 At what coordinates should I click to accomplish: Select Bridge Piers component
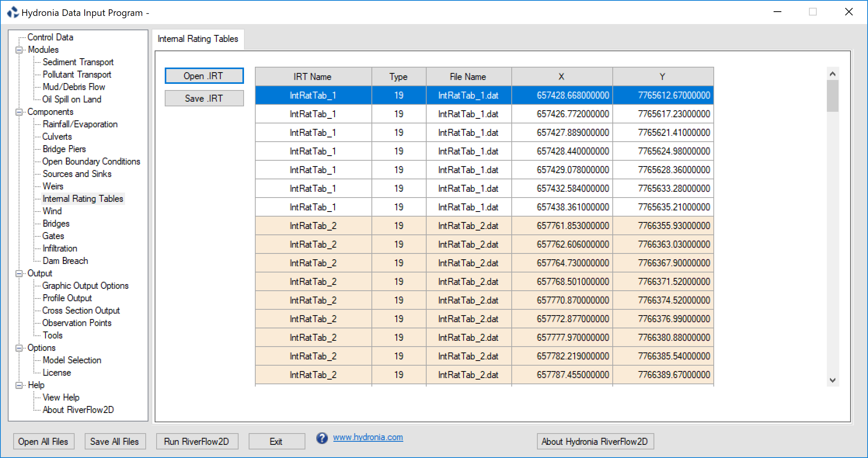pos(64,149)
